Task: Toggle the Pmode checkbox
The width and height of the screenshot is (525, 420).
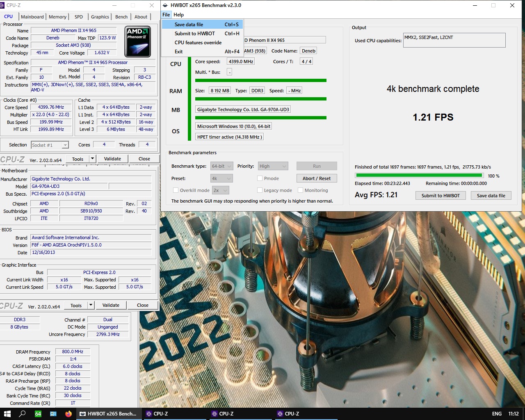Action: [x=260, y=178]
